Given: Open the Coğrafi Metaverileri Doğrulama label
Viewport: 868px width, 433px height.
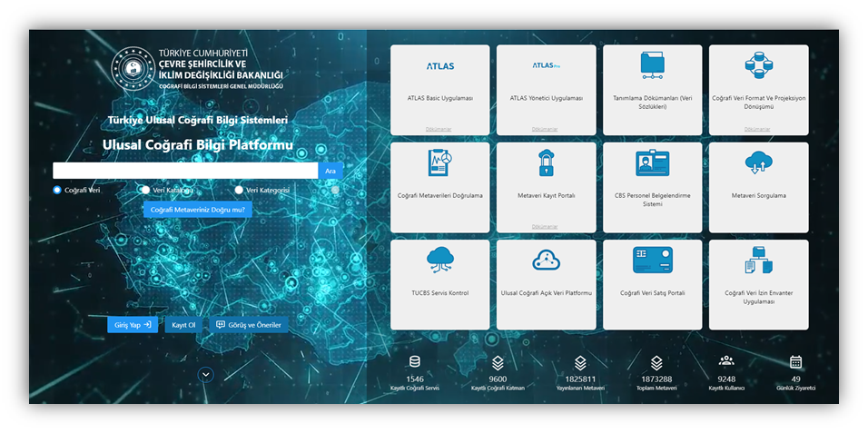Looking at the screenshot, I should pyautogui.click(x=440, y=195).
